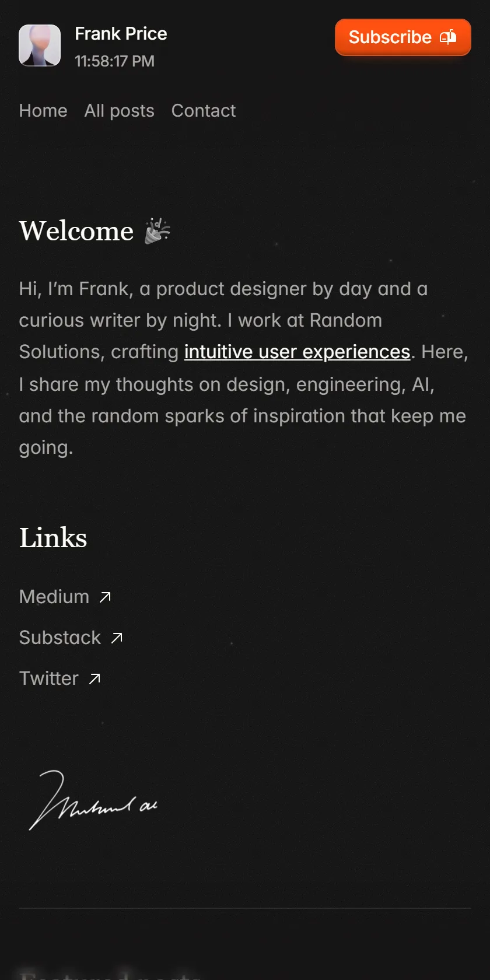Click the blurred Featured posts heading

point(111,973)
